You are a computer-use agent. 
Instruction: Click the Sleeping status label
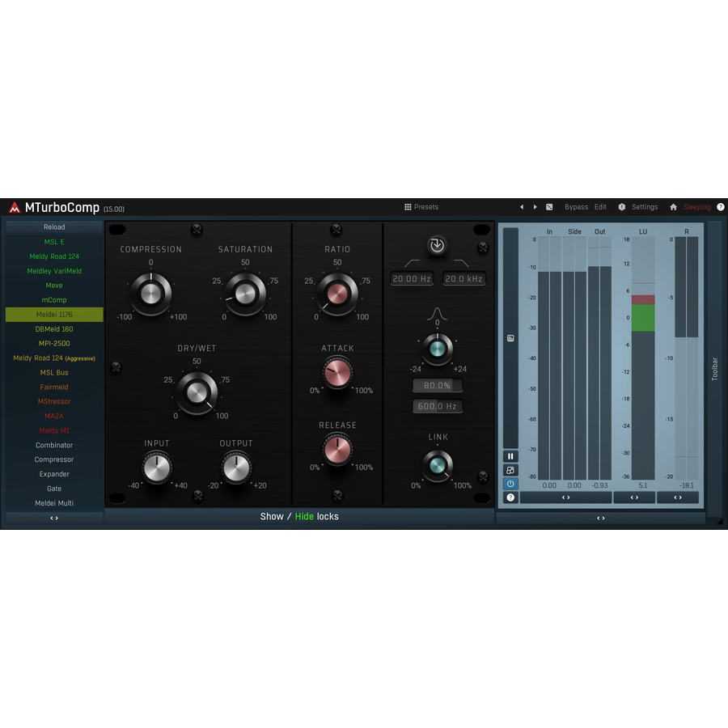click(696, 207)
